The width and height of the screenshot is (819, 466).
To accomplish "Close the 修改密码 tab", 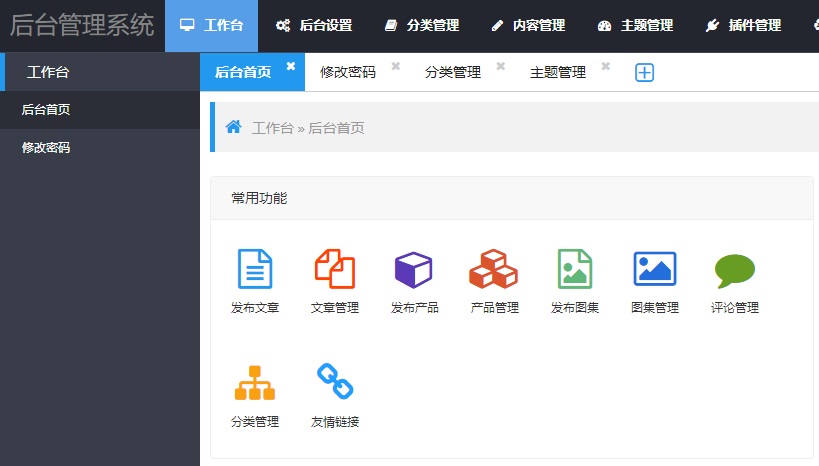I will click(x=396, y=66).
